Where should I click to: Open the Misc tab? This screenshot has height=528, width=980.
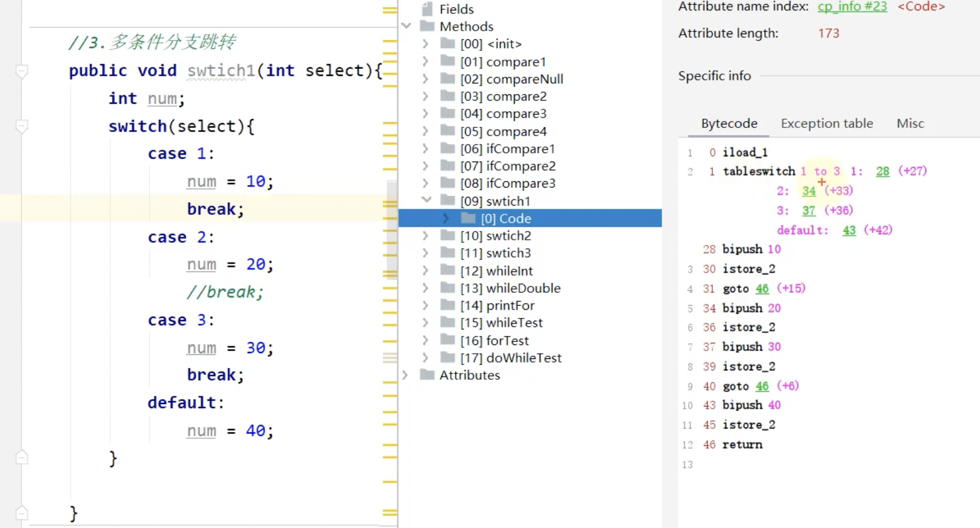tap(910, 123)
